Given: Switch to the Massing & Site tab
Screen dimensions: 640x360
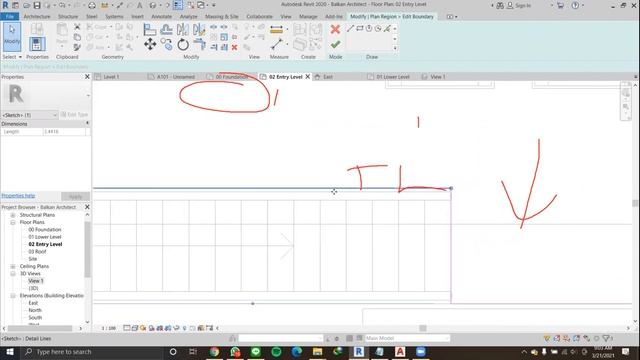Looking at the screenshot, I should 222,16.
